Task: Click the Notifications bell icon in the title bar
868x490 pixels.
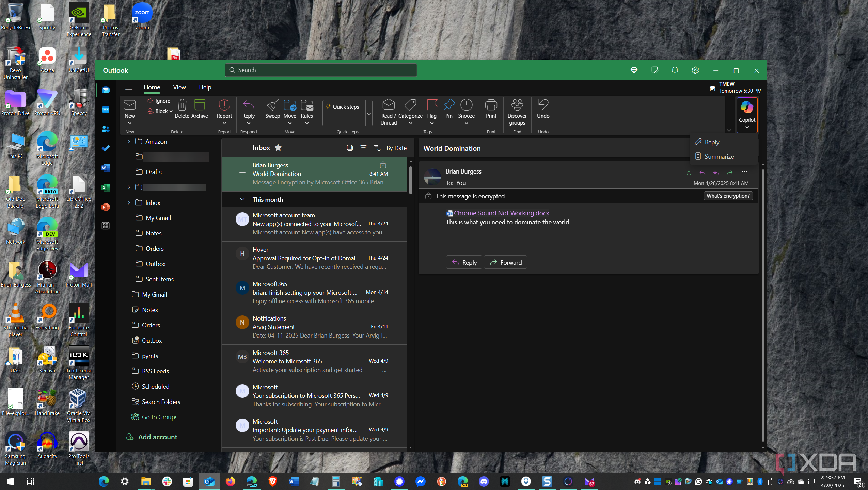Action: [x=675, y=70]
